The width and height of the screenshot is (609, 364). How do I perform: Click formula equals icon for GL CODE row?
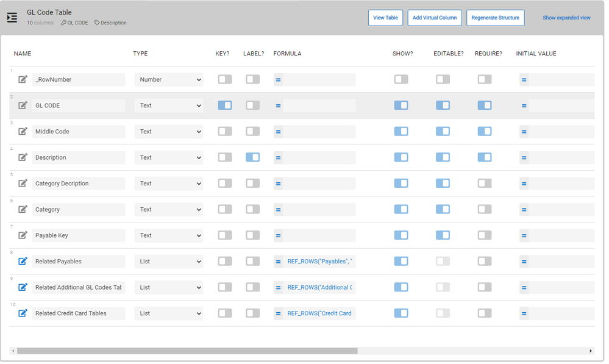pos(278,106)
